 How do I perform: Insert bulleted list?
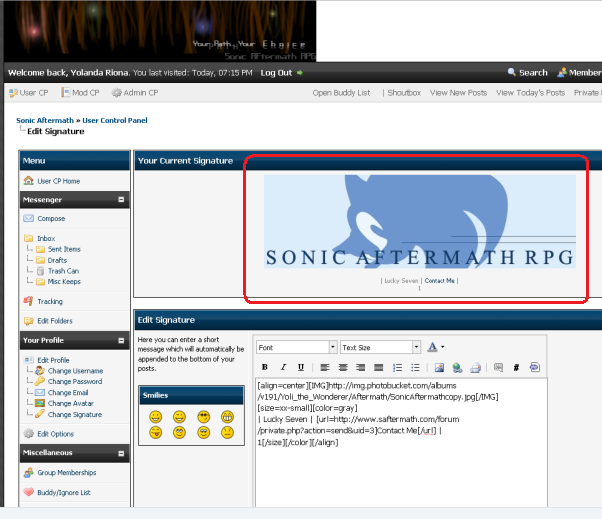coord(415,367)
